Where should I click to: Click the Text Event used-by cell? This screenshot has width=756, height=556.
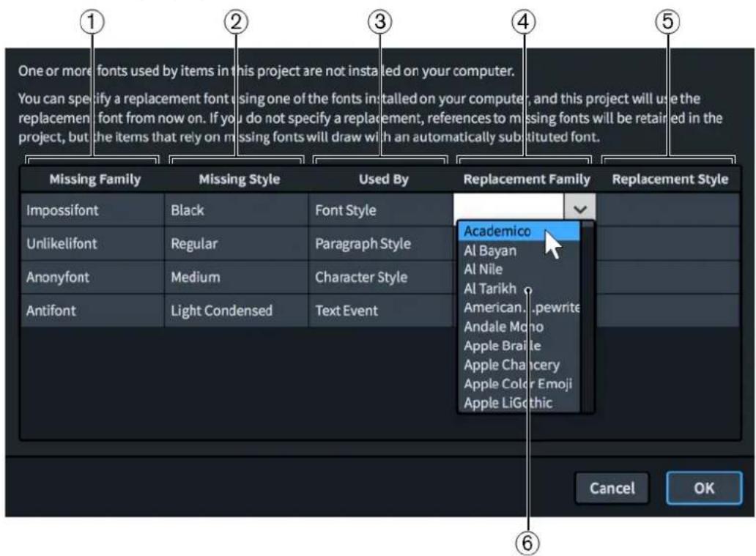[380, 311]
